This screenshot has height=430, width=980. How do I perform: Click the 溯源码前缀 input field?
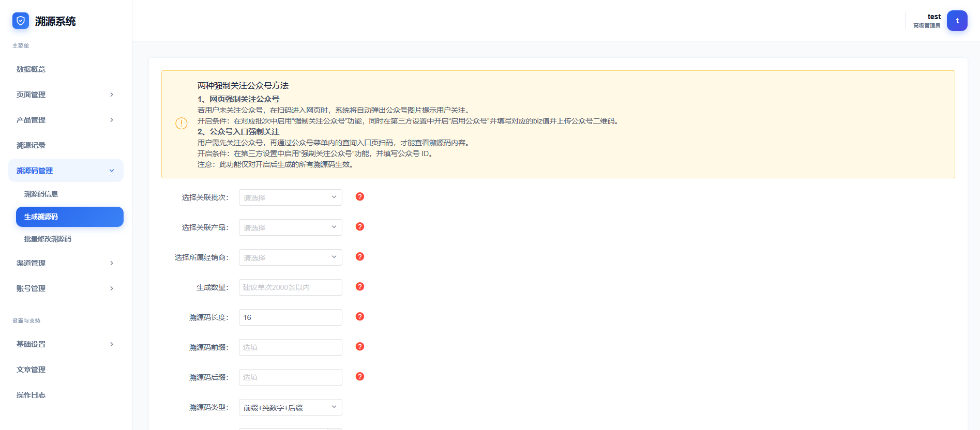[x=291, y=347]
